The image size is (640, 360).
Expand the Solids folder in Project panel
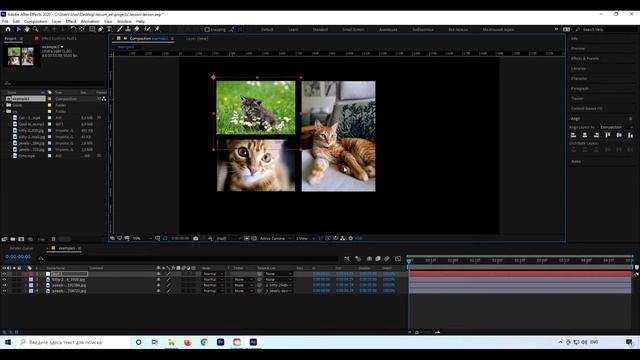pyautogui.click(x=3, y=105)
